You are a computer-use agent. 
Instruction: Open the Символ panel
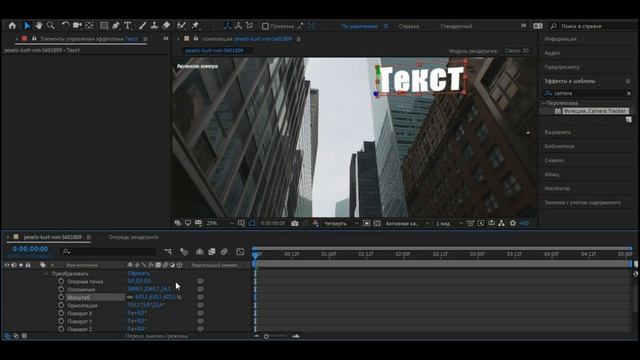coord(554,160)
